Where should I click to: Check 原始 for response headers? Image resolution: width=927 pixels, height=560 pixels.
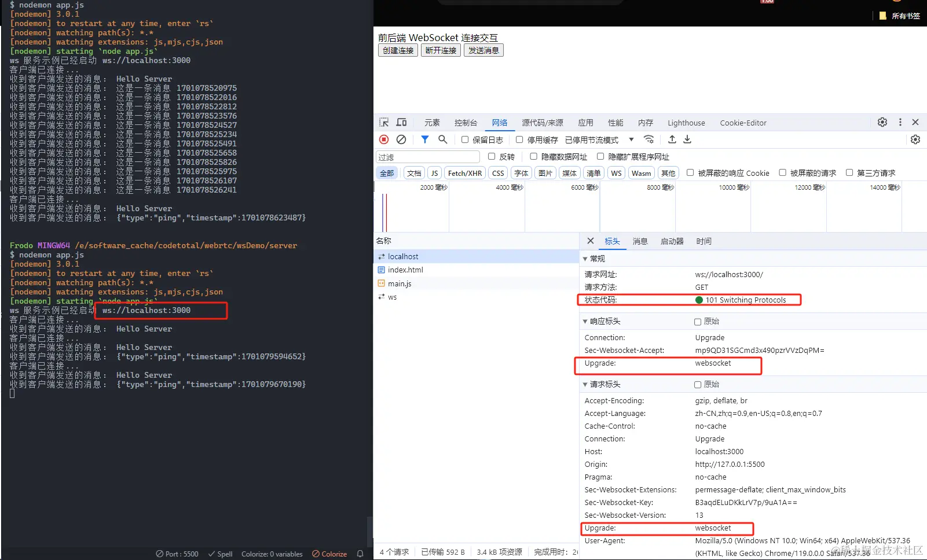[x=698, y=322]
